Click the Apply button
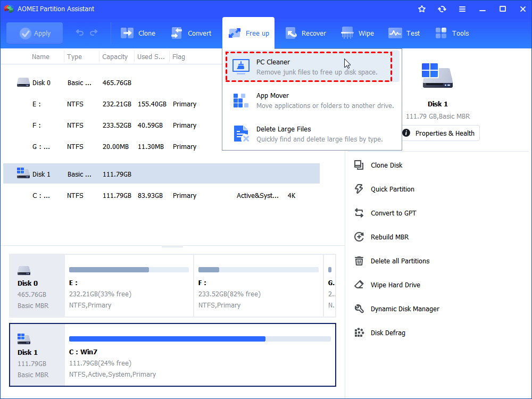 (x=34, y=33)
